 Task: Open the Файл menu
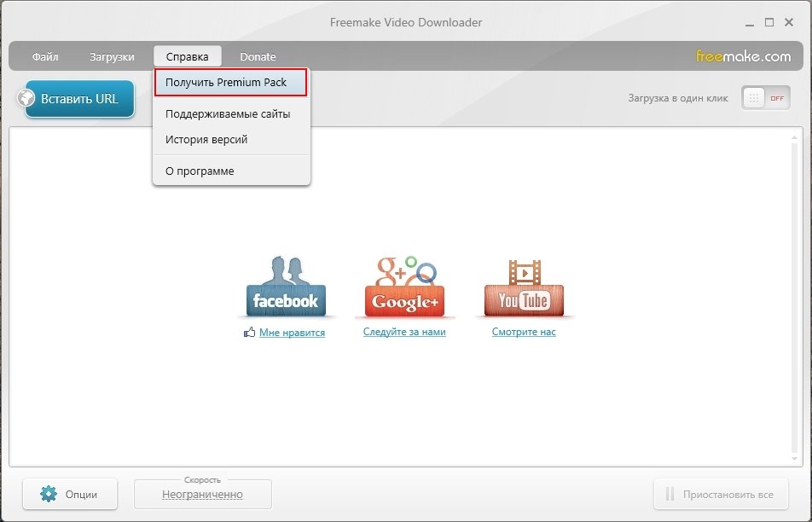(45, 56)
